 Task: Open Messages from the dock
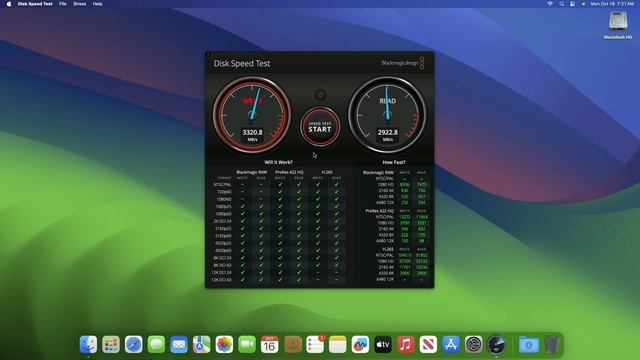click(156, 344)
